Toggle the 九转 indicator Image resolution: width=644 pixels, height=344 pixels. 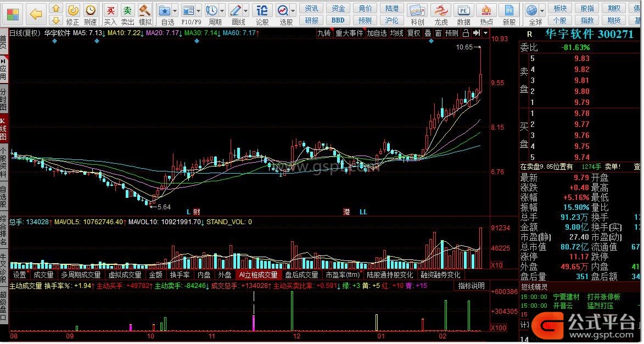pyautogui.click(x=324, y=33)
